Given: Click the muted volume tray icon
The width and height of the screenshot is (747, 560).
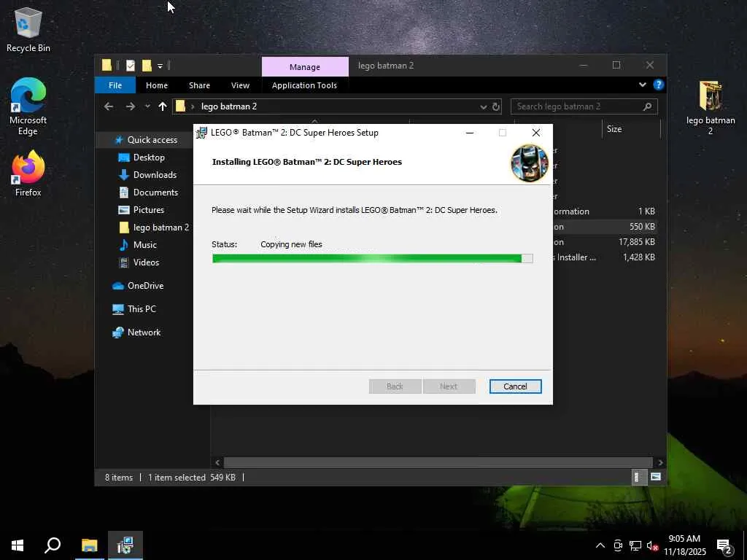Looking at the screenshot, I should [x=652, y=545].
